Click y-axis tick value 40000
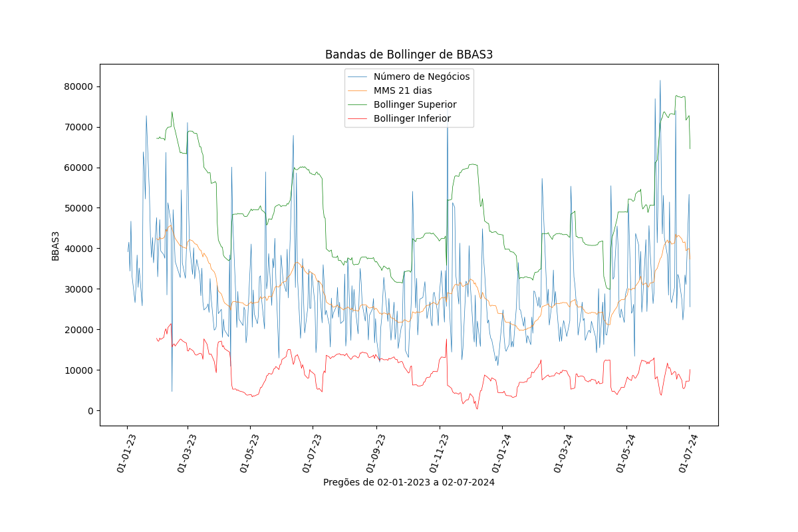Screen dimensions: 798x532 pyautogui.click(x=79, y=249)
